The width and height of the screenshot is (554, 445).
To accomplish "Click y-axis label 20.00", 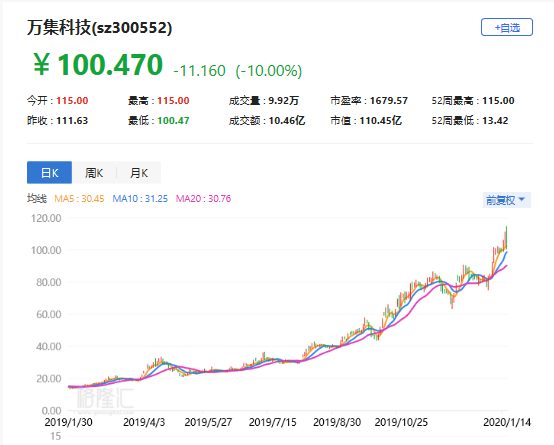I will pos(48,379).
